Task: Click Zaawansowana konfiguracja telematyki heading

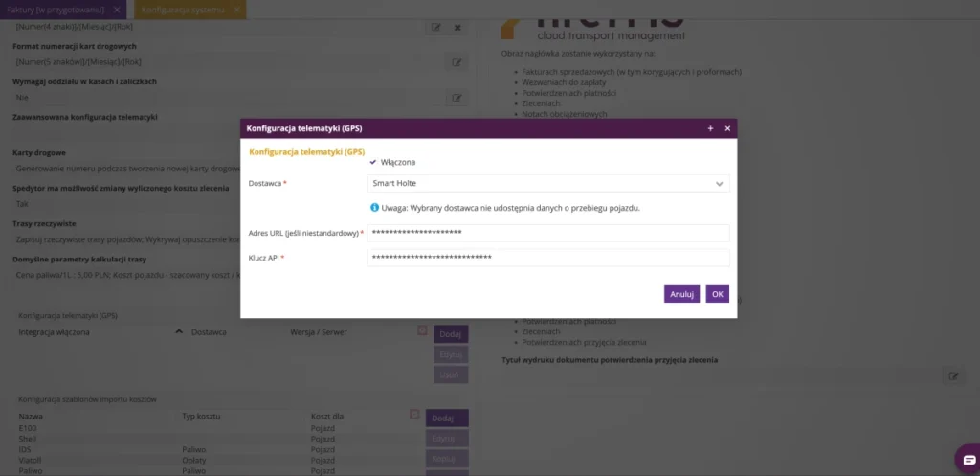Action: 85,117
